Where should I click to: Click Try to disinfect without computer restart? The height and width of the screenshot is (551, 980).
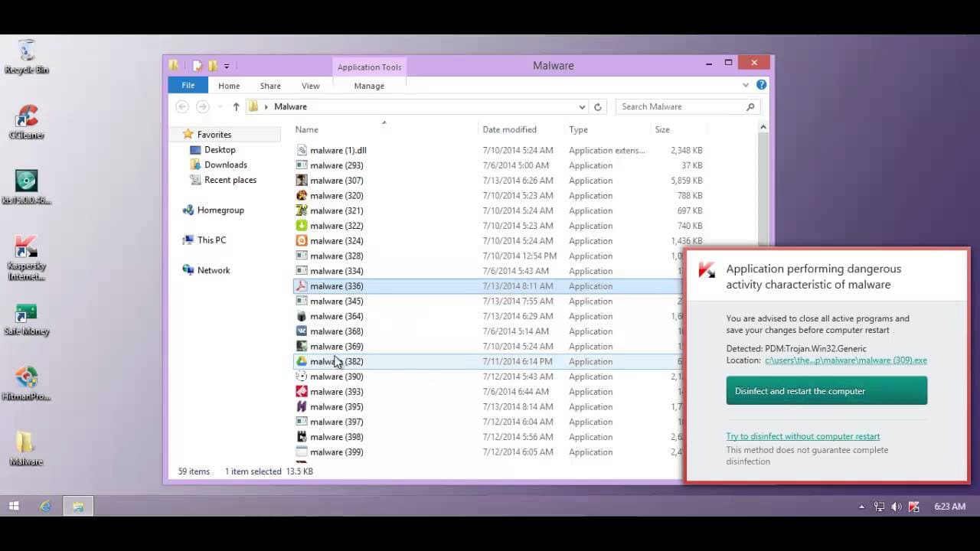803,436
